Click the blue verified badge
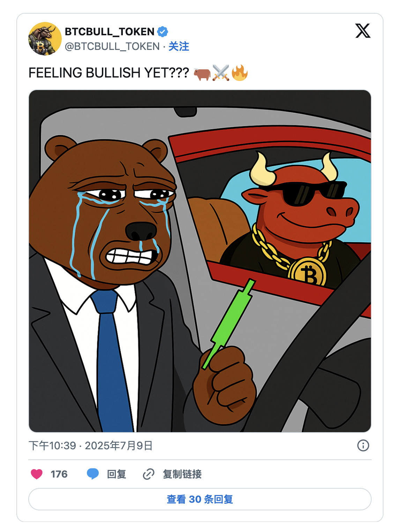Viewport: 395px width, 532px height. (163, 32)
